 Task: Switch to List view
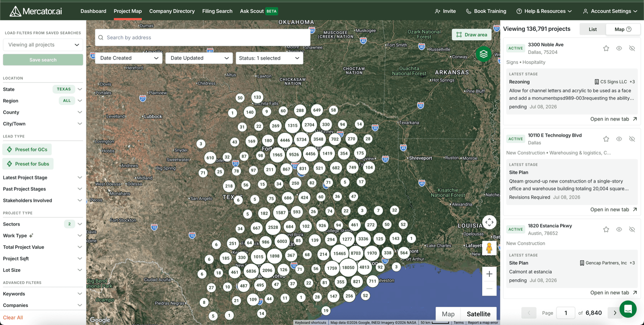[x=592, y=29]
